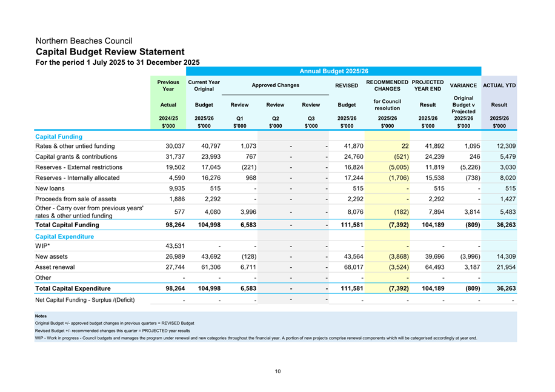Image resolution: width=555 pixels, height=392 pixels.
Task: Click 'Net Capital Funding - Surplus /(Deficit)' label
Action: [85, 300]
